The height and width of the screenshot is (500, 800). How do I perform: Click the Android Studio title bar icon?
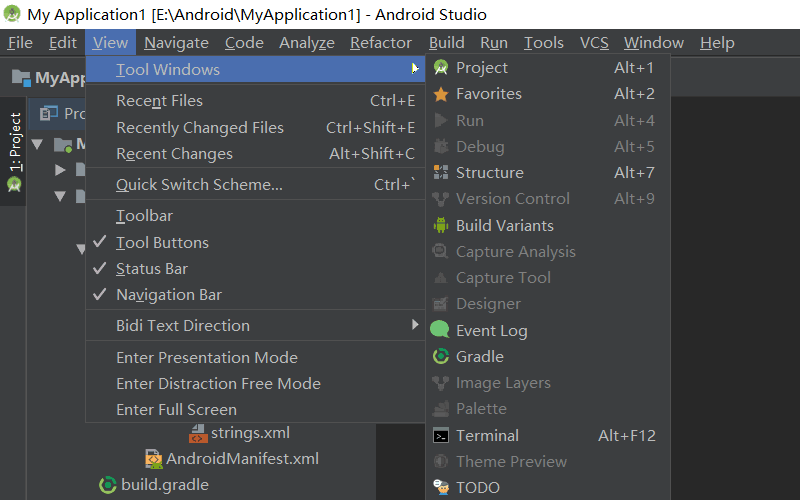[12, 14]
